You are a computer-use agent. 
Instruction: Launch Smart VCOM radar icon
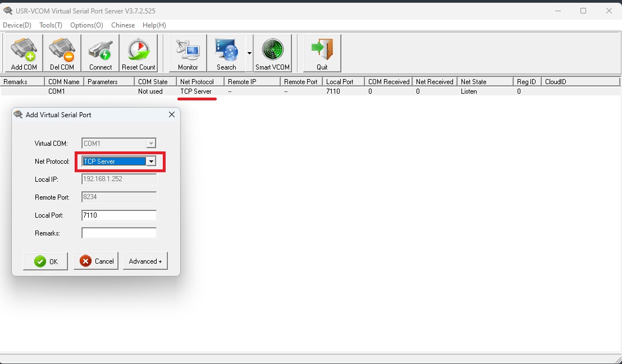point(272,53)
